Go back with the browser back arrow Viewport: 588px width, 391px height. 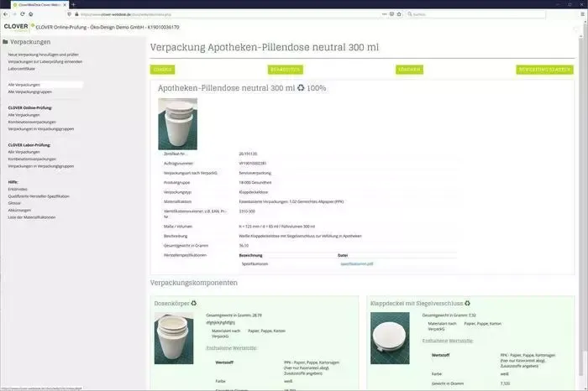coord(5,14)
